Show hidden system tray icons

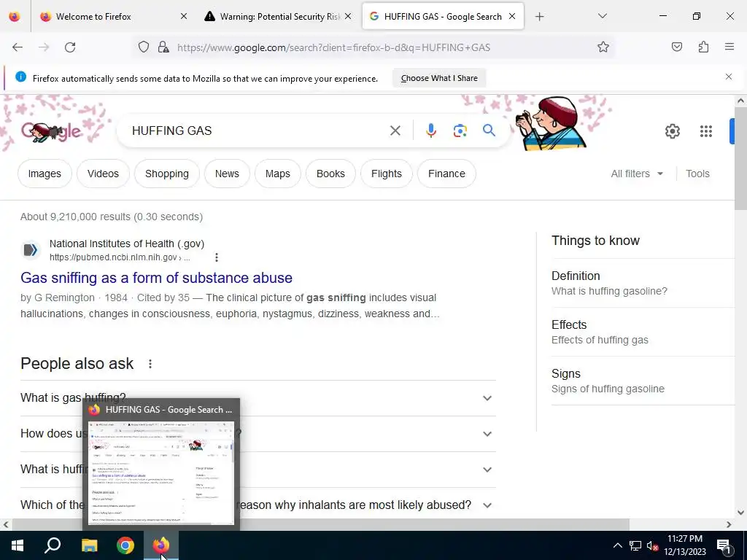point(617,545)
